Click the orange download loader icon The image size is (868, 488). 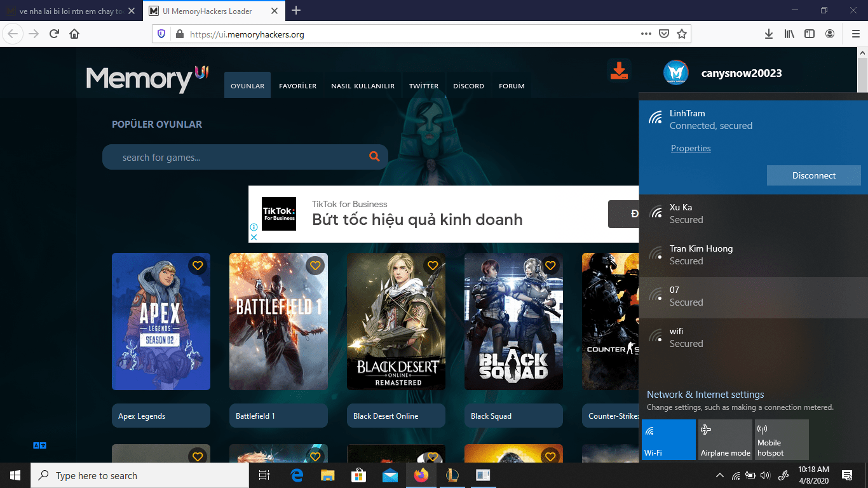pyautogui.click(x=619, y=71)
